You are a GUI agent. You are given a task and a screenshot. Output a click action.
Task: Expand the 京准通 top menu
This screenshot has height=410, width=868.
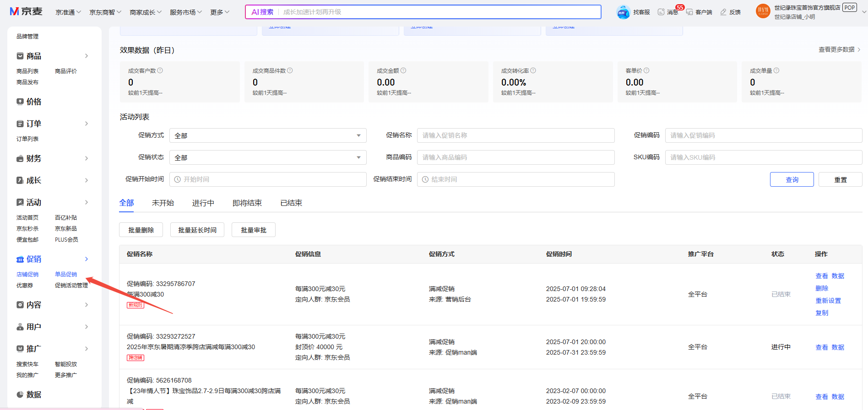pos(68,12)
